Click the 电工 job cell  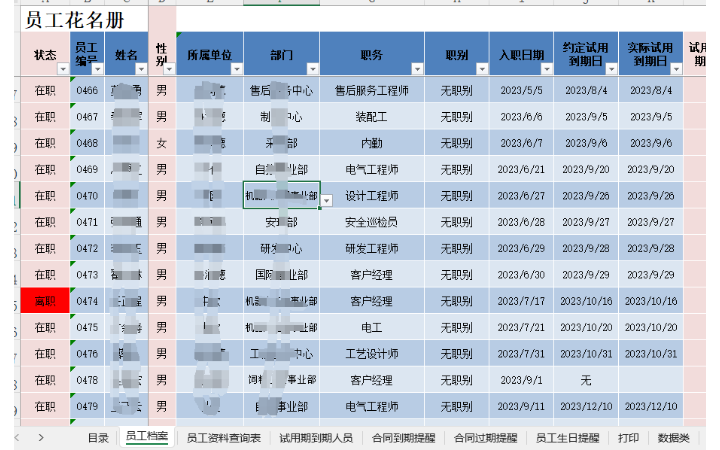372,327
